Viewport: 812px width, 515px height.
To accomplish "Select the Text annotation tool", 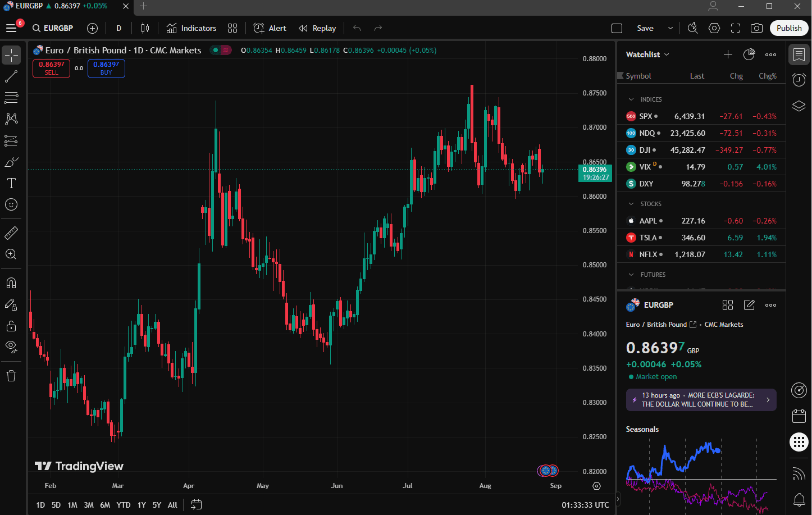I will coord(11,183).
